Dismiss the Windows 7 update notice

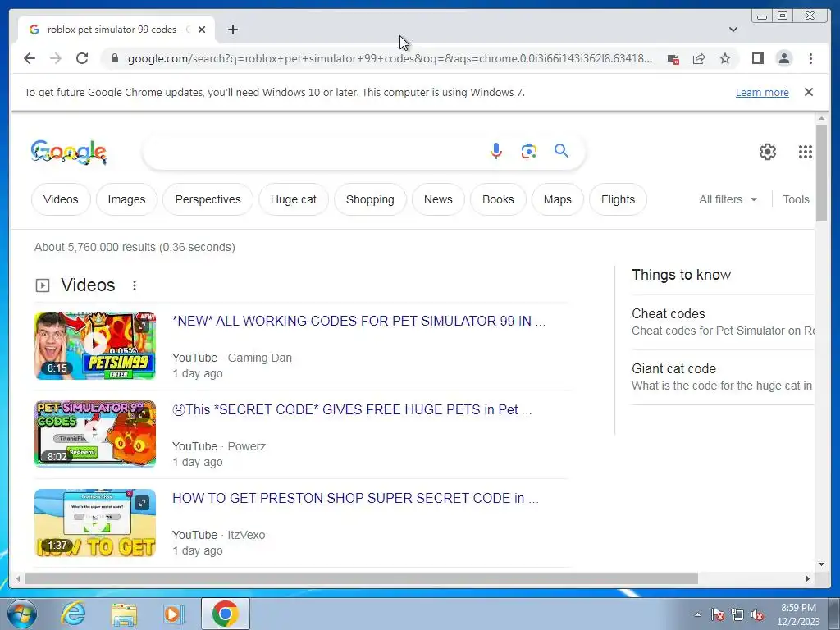pos(809,92)
